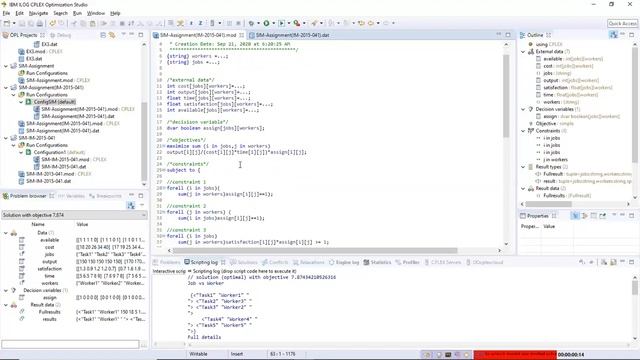Click Link with Editor icon in OPL Projects
The height and width of the screenshot is (360, 640).
(112, 35)
